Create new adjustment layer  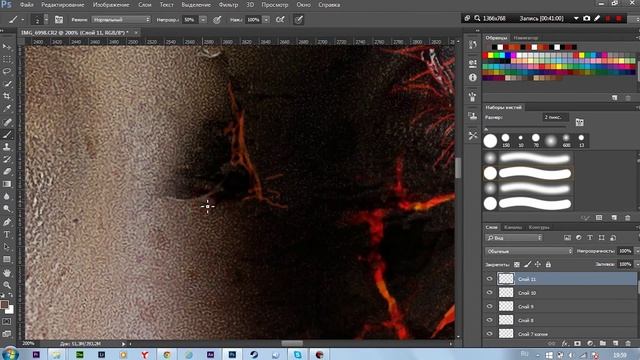(590, 344)
